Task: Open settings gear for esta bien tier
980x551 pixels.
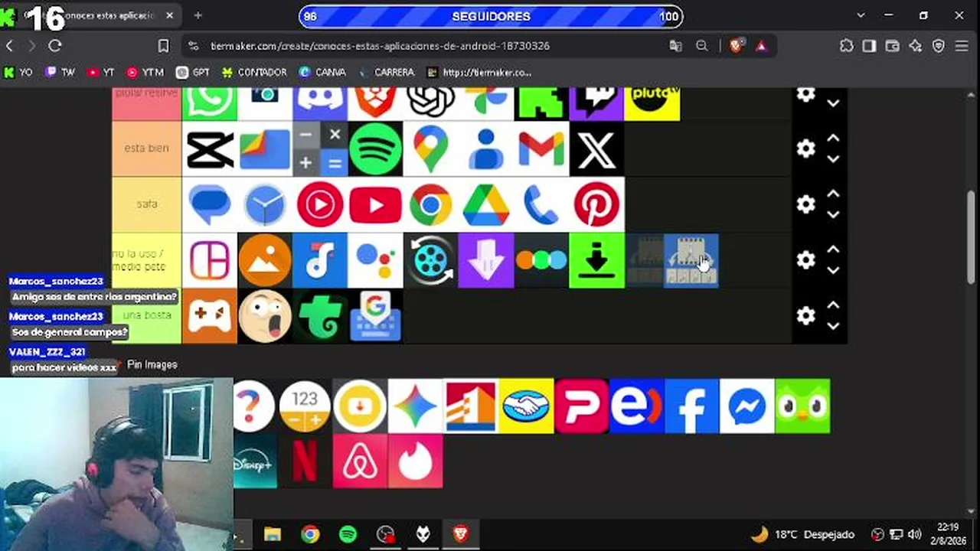Action: click(x=805, y=148)
